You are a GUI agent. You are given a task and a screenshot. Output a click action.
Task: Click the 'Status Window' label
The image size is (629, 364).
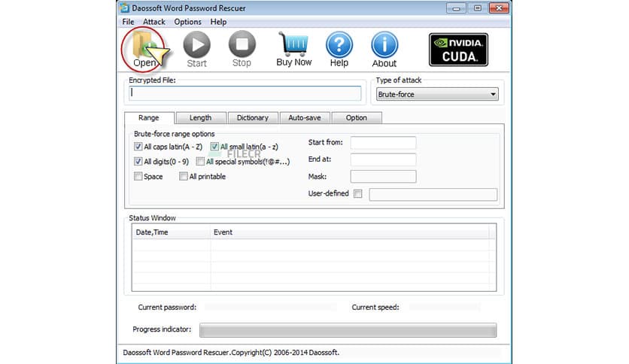click(152, 218)
